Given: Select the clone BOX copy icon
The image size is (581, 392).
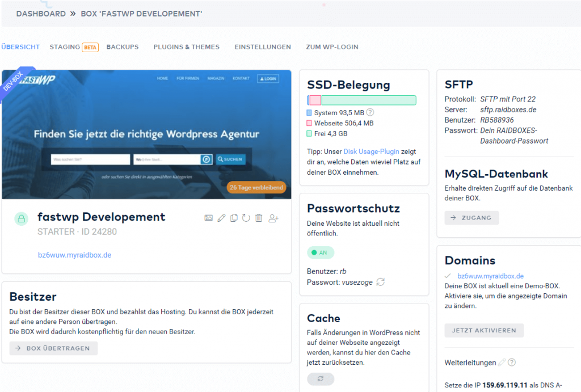Looking at the screenshot, I should tap(234, 217).
